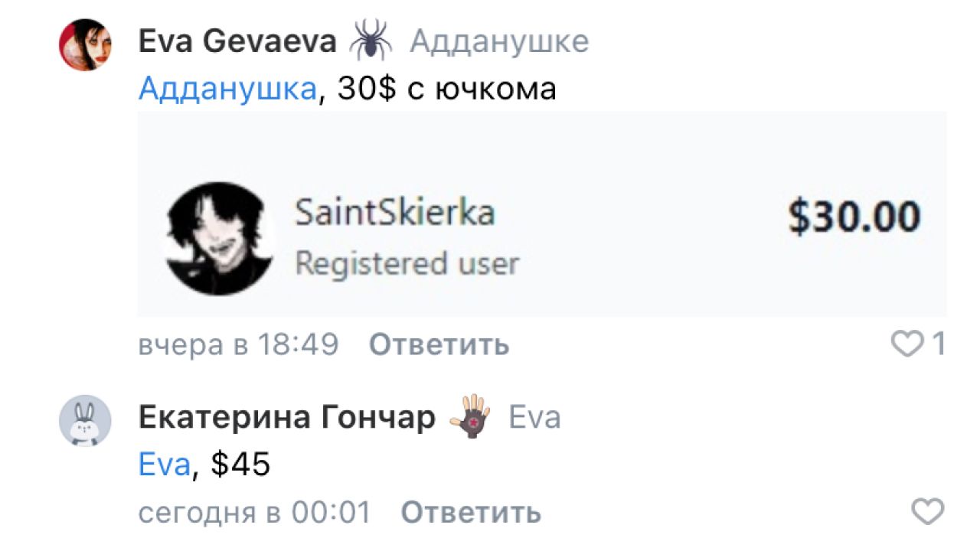Like Eva Gevaeva's comment with the heart
Viewport: 980px width, 551px height.
click(908, 345)
